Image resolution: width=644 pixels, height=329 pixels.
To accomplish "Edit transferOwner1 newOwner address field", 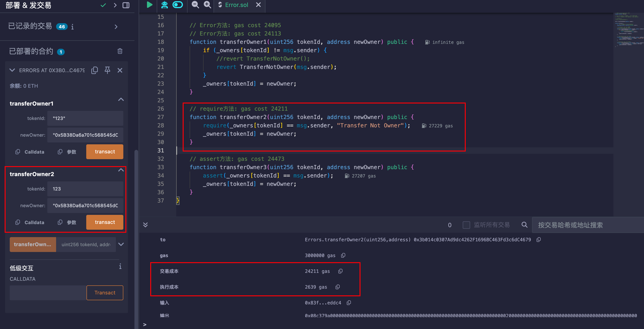I will click(85, 135).
